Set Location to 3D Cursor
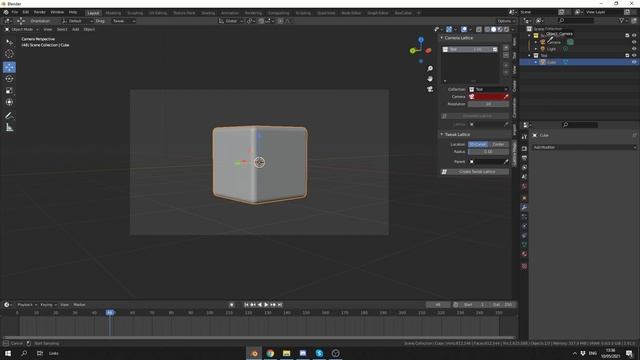Viewport: 640px width, 360px height. pos(478,144)
